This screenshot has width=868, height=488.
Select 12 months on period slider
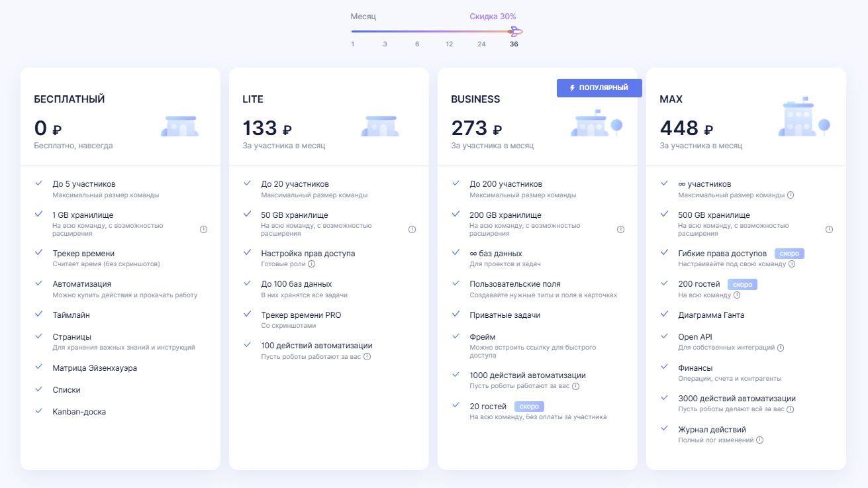pos(449,44)
